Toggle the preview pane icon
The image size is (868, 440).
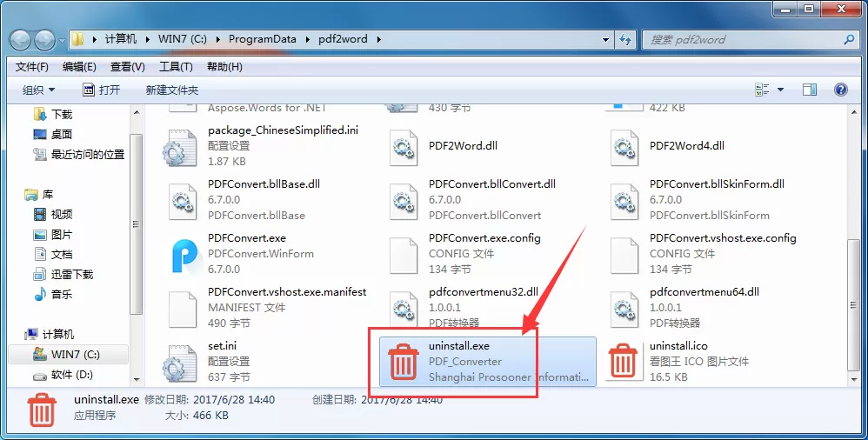(x=810, y=90)
